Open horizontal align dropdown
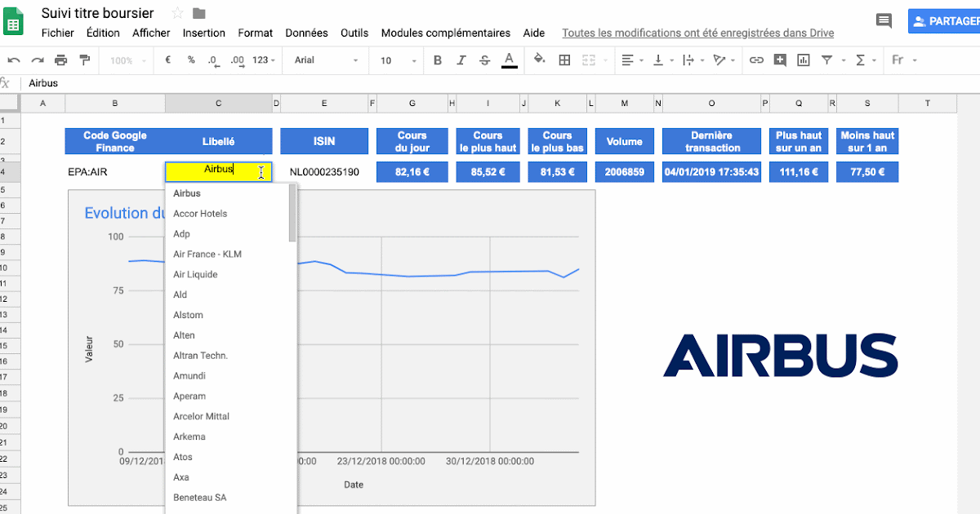The image size is (980, 514). click(x=632, y=60)
